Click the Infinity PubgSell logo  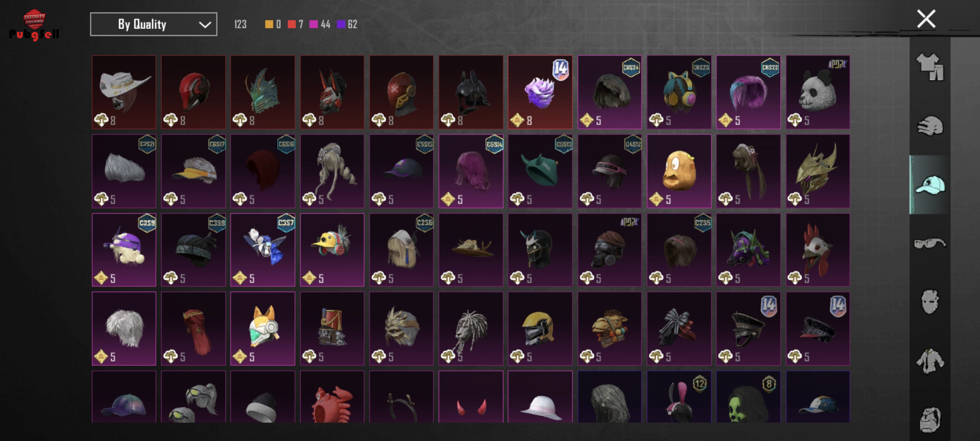34,25
